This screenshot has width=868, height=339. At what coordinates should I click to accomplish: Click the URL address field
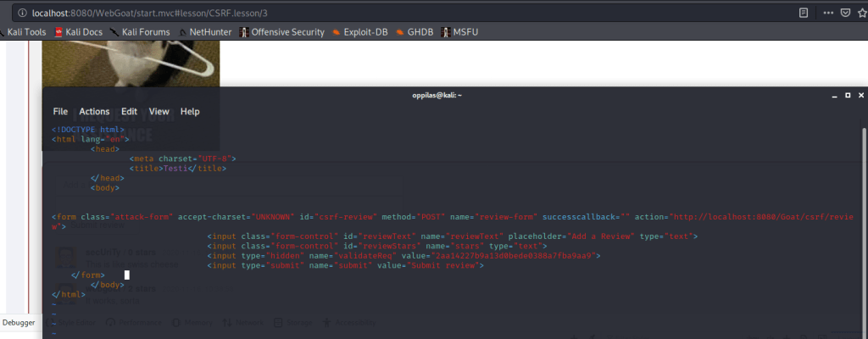pyautogui.click(x=339, y=13)
